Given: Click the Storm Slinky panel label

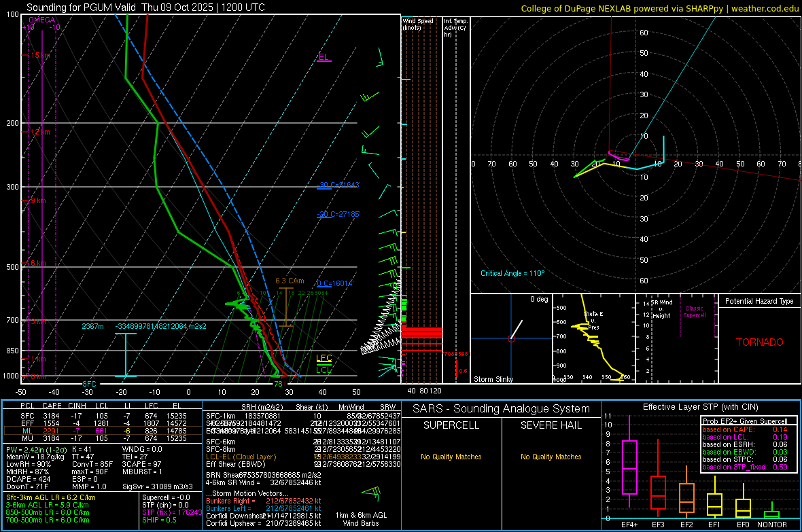Looking at the screenshot, I should coord(493,379).
